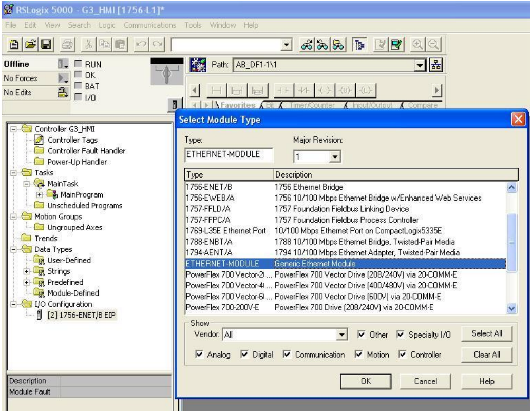Open the Communications menu
Screen dimensions: 532x413
pos(149,25)
